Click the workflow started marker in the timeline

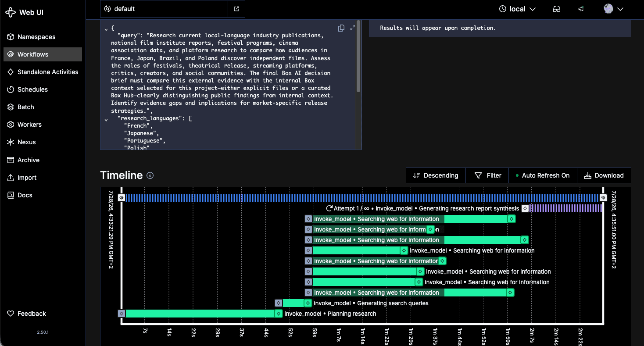coord(122,198)
